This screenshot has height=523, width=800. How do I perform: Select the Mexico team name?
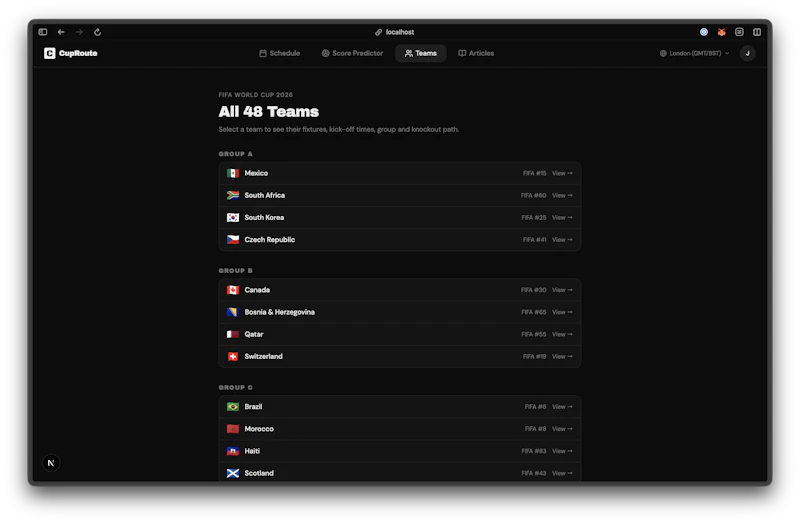click(x=256, y=173)
